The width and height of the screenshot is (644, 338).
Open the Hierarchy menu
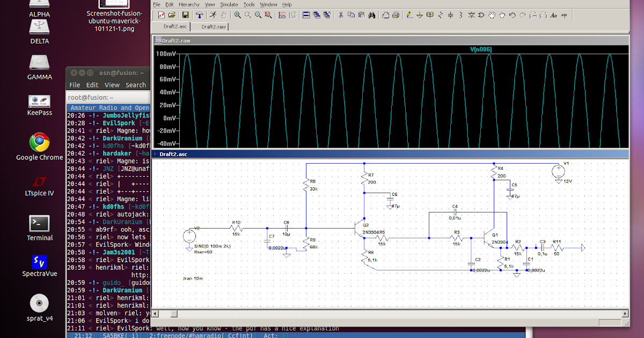click(x=189, y=4)
